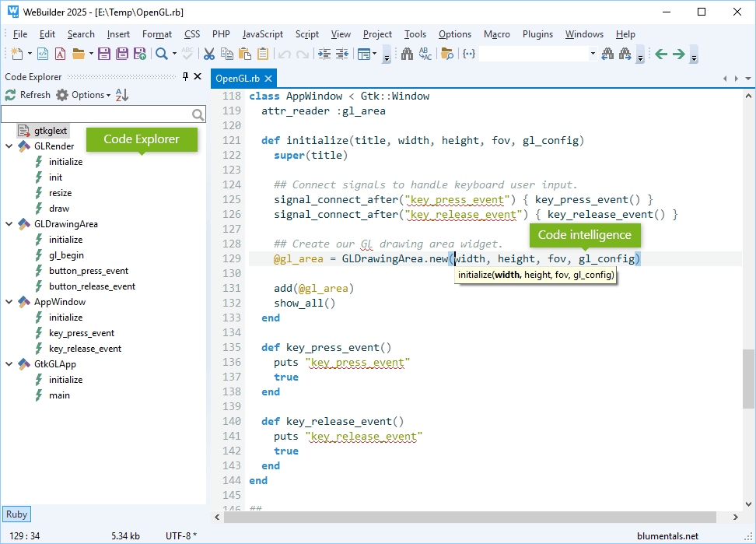The image size is (756, 544).
Task: Collapse the GLDrawingArea class node
Action: tap(9, 224)
